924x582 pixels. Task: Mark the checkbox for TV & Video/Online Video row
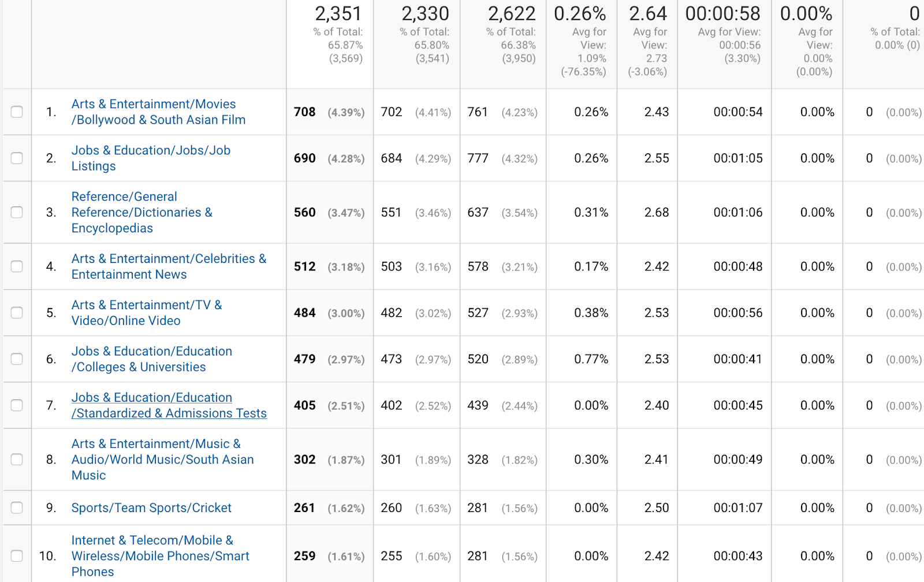tap(17, 313)
